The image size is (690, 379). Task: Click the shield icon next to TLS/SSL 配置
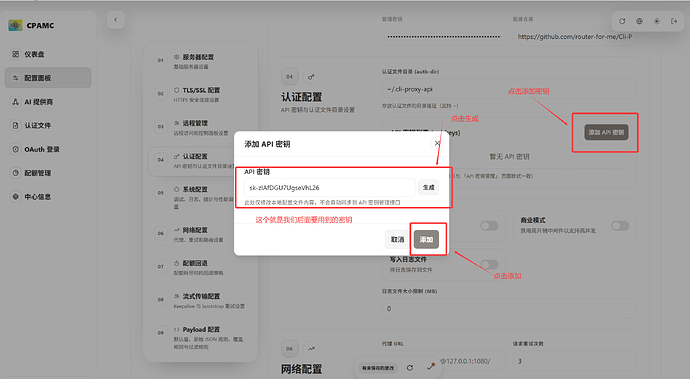[x=176, y=90]
